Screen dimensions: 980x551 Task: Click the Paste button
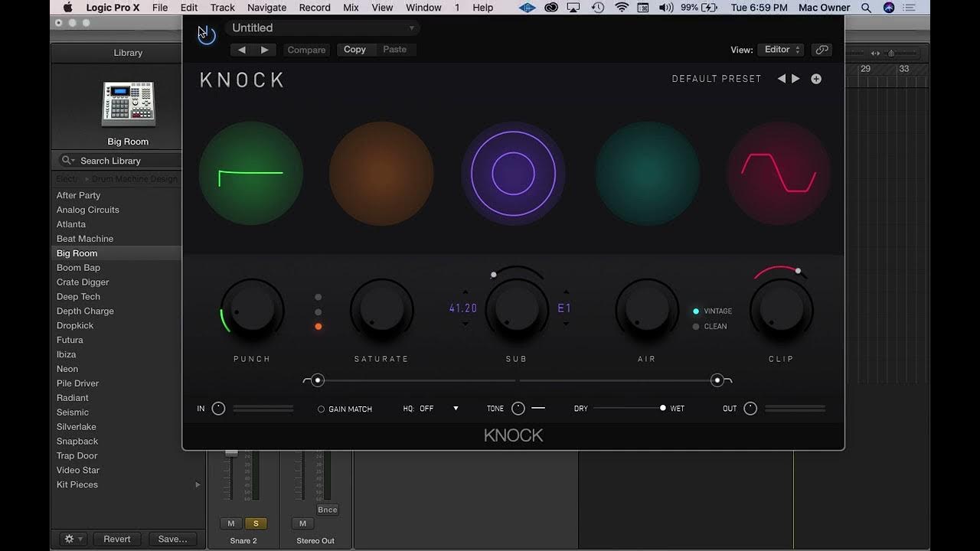395,50
